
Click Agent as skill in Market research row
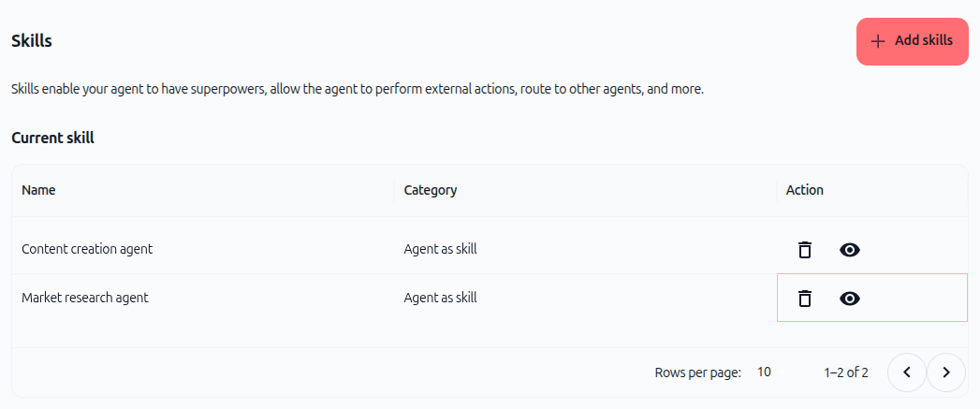click(440, 298)
